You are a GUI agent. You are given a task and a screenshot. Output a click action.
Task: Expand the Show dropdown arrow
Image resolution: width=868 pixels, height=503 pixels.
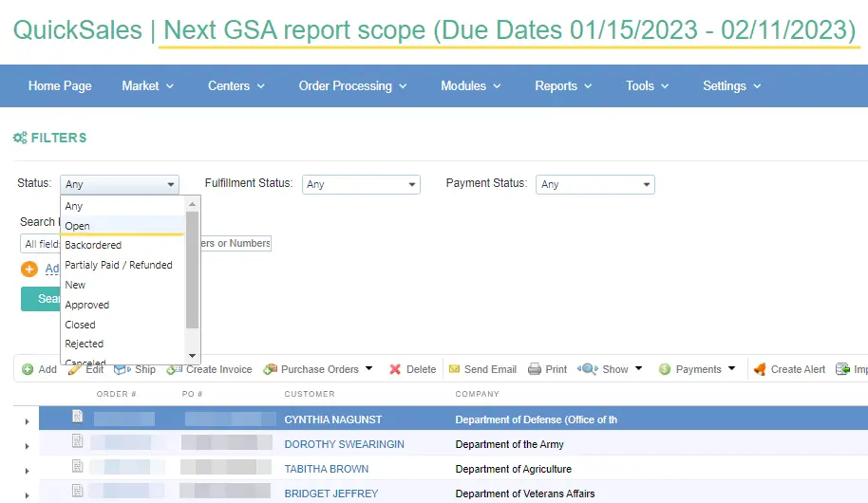638,368
